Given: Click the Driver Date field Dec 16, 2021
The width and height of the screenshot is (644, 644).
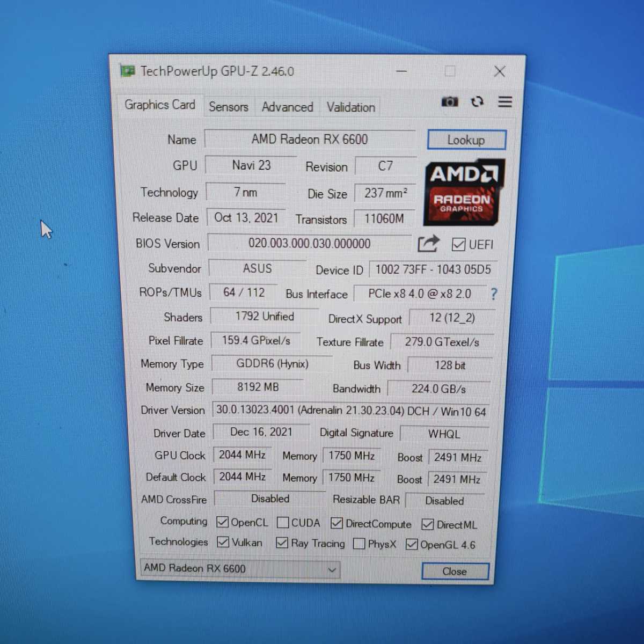Looking at the screenshot, I should (261, 432).
